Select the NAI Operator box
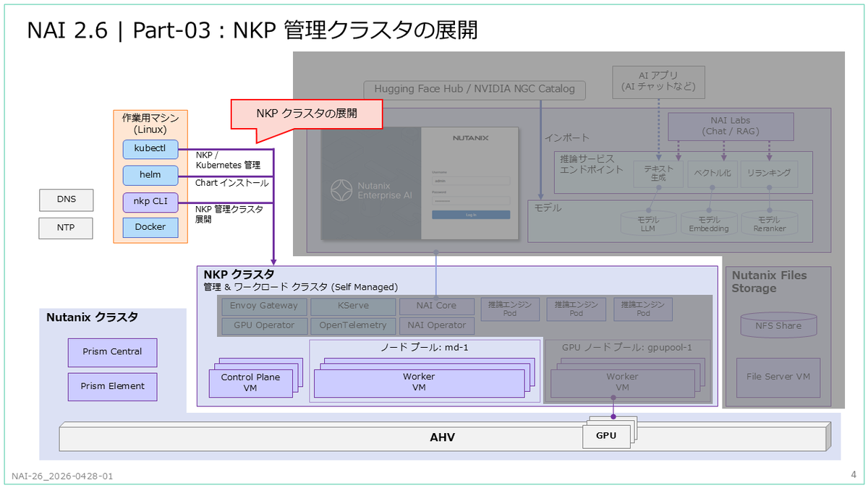Viewport: 868px width, 488px height. 436,325
